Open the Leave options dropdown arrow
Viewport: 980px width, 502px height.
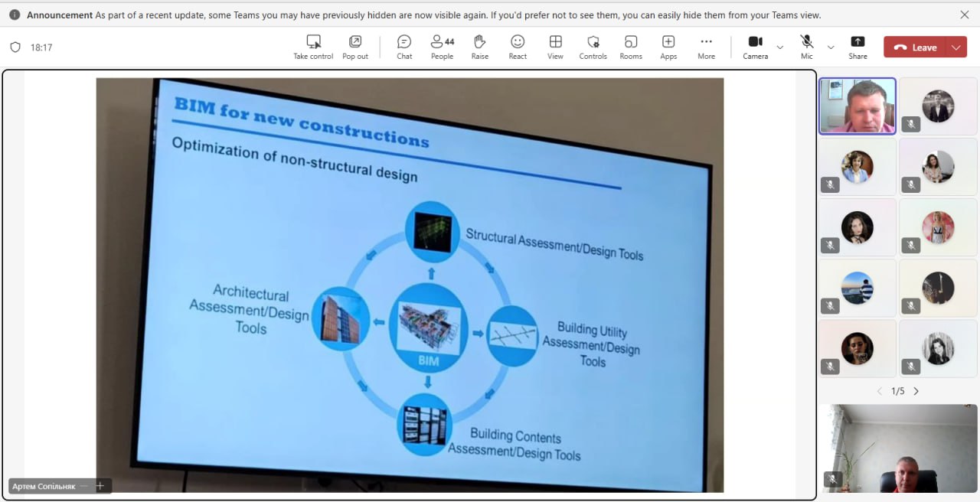click(956, 47)
